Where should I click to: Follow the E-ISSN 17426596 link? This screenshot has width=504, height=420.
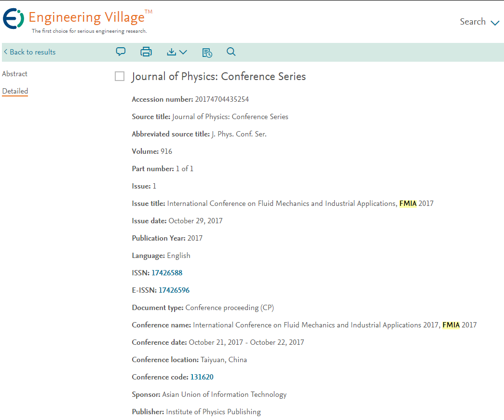(x=174, y=290)
